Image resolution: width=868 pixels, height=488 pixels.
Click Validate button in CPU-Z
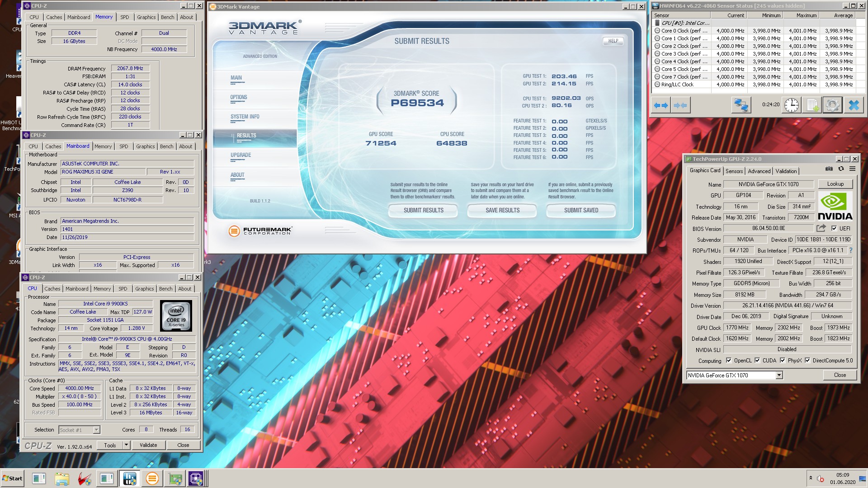click(148, 445)
